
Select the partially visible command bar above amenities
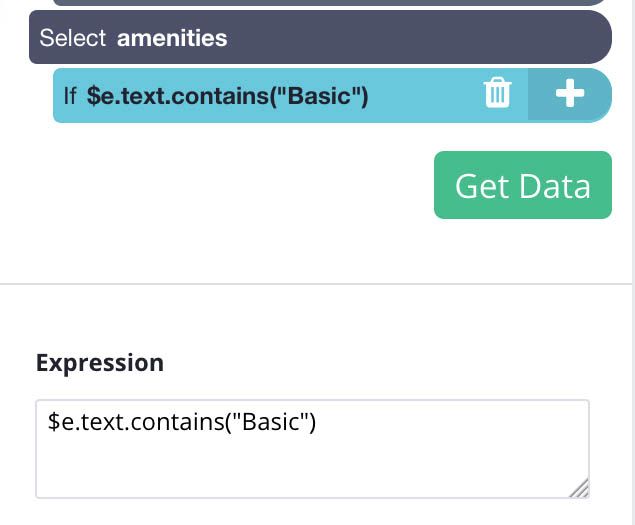[x=329, y=2]
